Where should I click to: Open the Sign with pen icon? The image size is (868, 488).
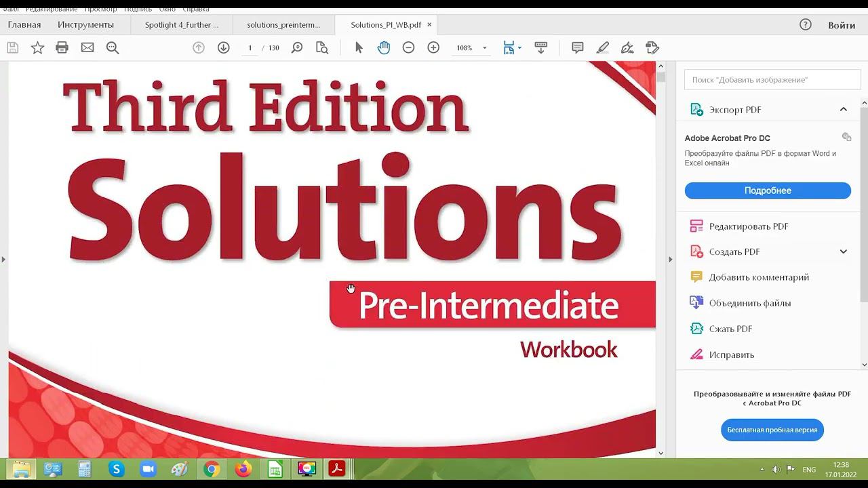(x=627, y=47)
